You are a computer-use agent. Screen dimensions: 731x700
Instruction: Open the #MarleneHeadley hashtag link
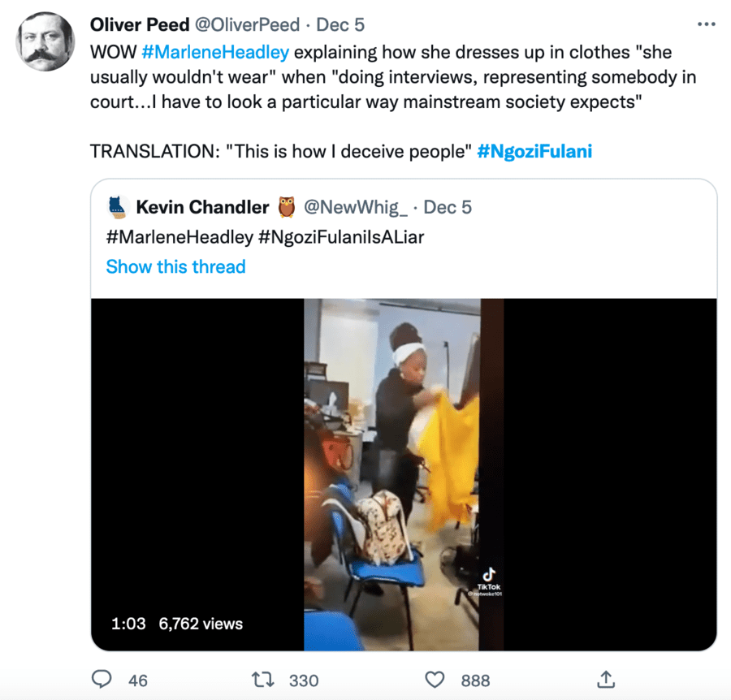pyautogui.click(x=214, y=53)
